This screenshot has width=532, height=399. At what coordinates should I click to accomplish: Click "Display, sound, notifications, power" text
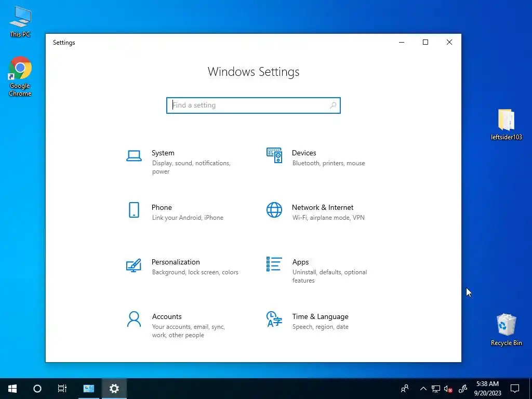(191, 167)
